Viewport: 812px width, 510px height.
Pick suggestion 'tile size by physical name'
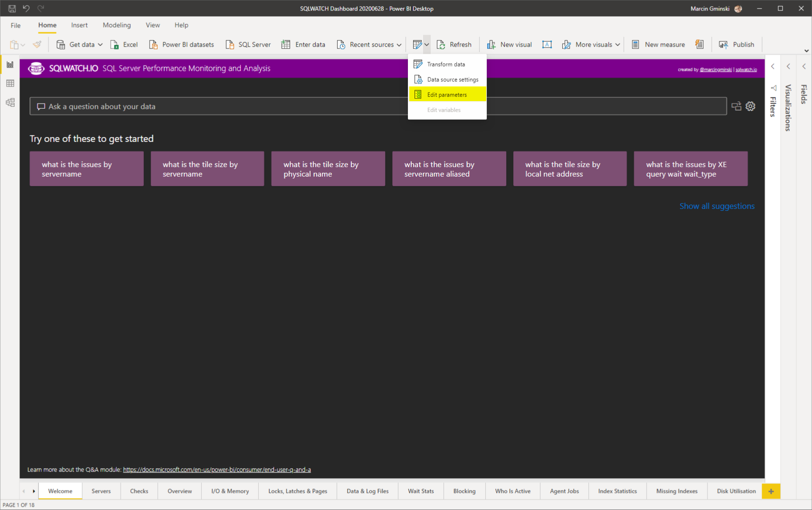pyautogui.click(x=328, y=169)
